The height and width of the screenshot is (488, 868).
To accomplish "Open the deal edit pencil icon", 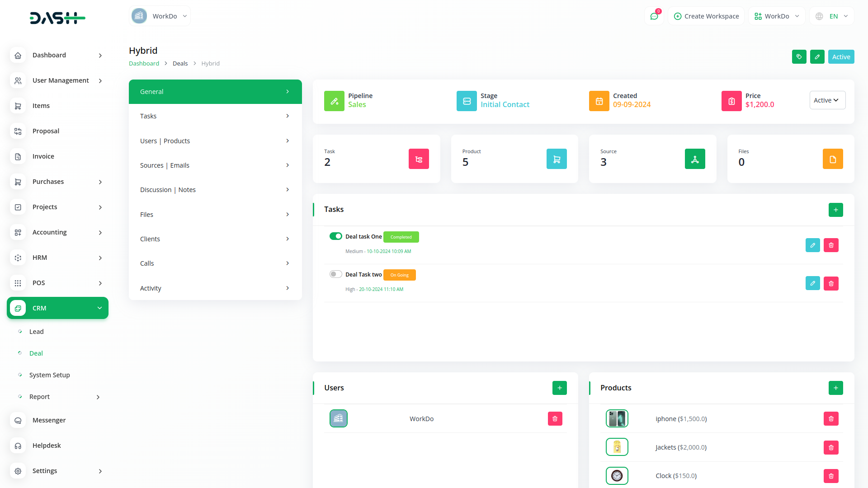I will pyautogui.click(x=817, y=56).
